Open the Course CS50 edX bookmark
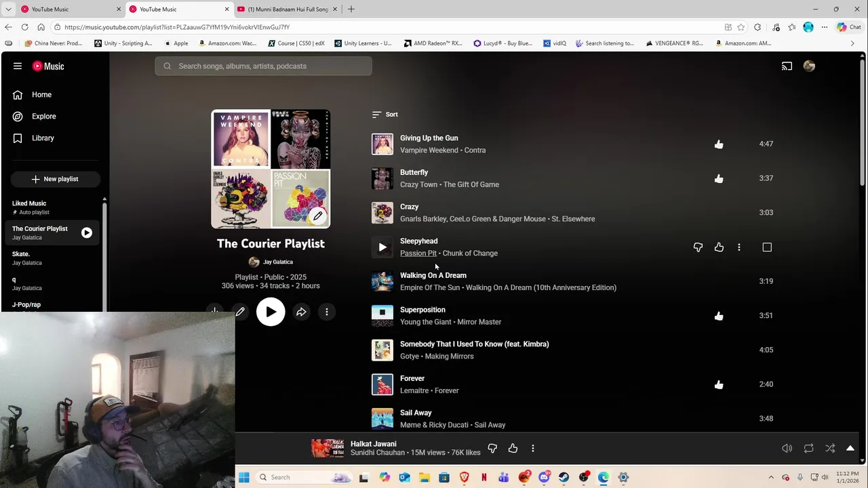Viewport: 868px width, 488px height. [x=296, y=43]
